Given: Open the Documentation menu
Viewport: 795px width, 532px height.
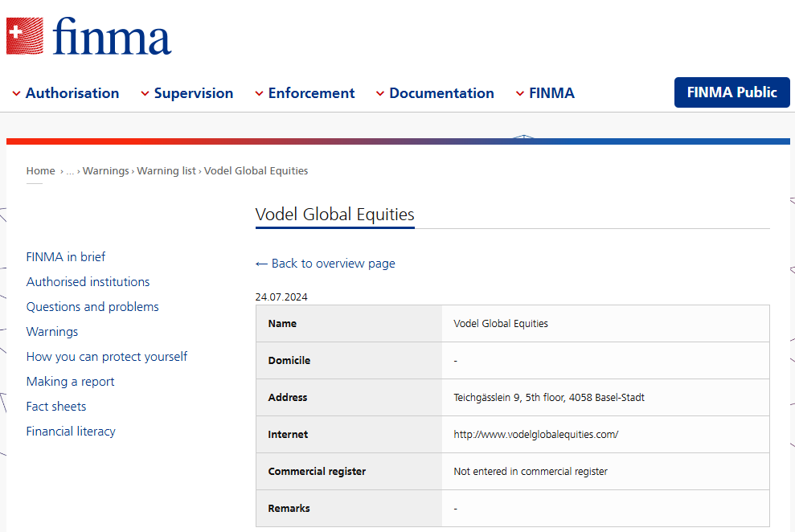Looking at the screenshot, I should tap(441, 93).
